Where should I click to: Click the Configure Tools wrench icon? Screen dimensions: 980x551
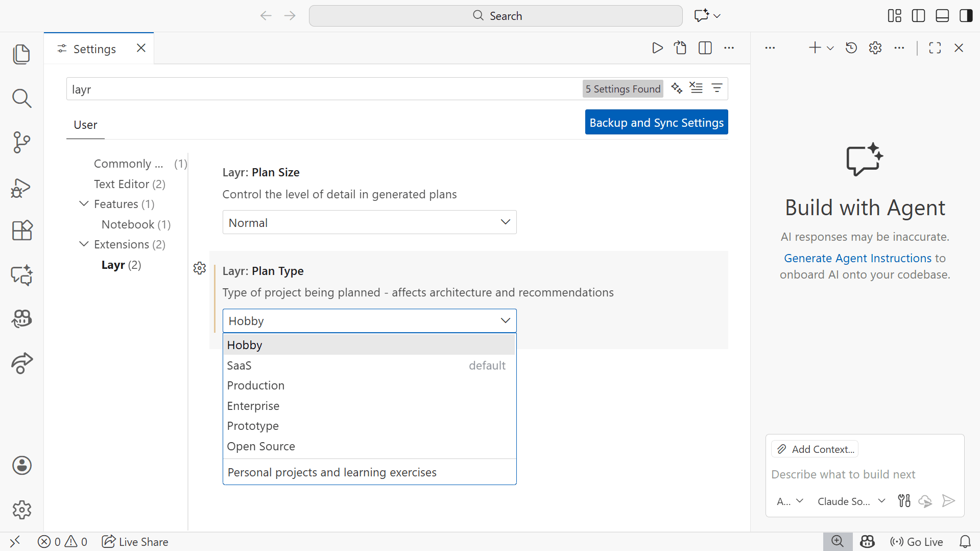(x=903, y=501)
